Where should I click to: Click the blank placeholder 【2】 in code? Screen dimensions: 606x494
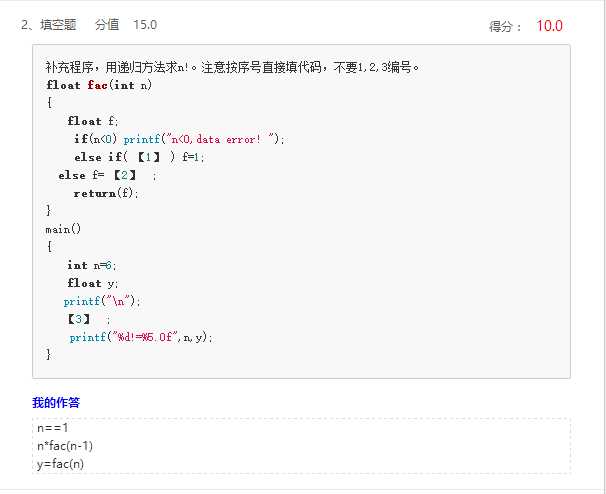124,175
